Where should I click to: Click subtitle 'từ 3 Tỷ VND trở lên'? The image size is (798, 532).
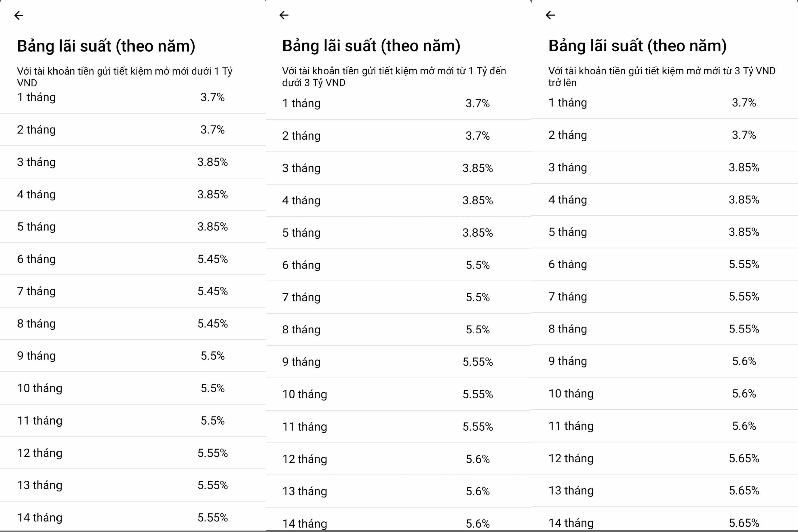(662, 77)
